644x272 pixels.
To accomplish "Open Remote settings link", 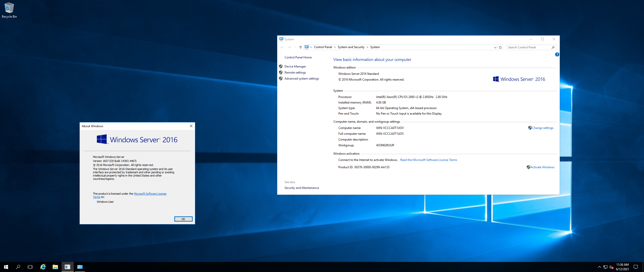I will pyautogui.click(x=295, y=73).
